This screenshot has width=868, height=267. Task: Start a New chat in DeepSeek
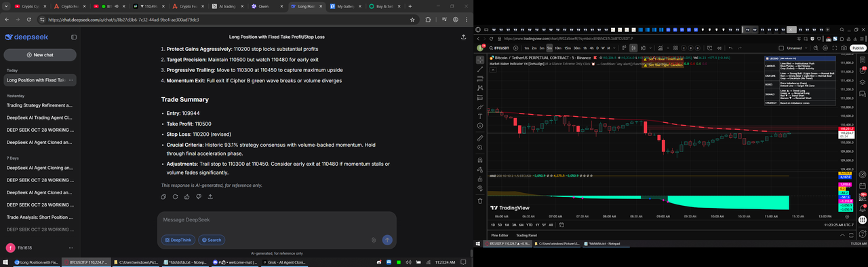[x=40, y=54]
